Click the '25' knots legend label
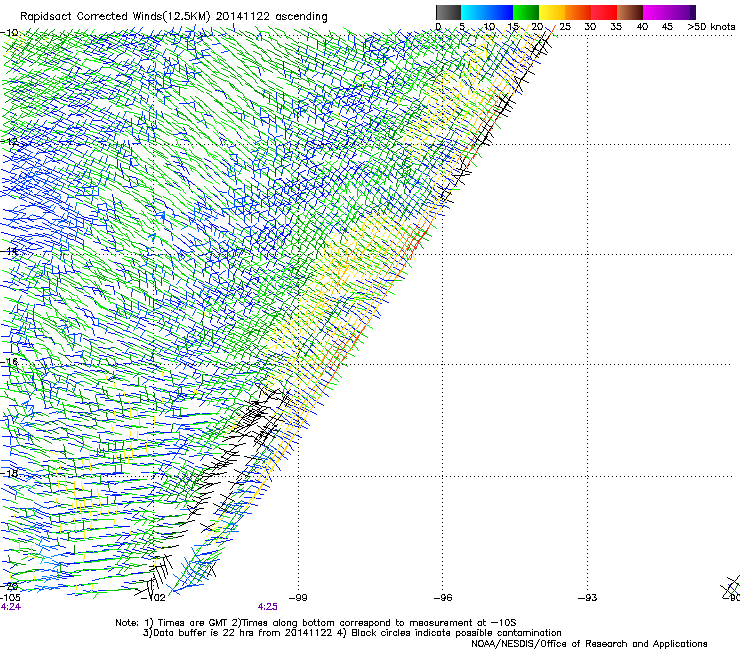740x650 pixels. pyautogui.click(x=565, y=27)
